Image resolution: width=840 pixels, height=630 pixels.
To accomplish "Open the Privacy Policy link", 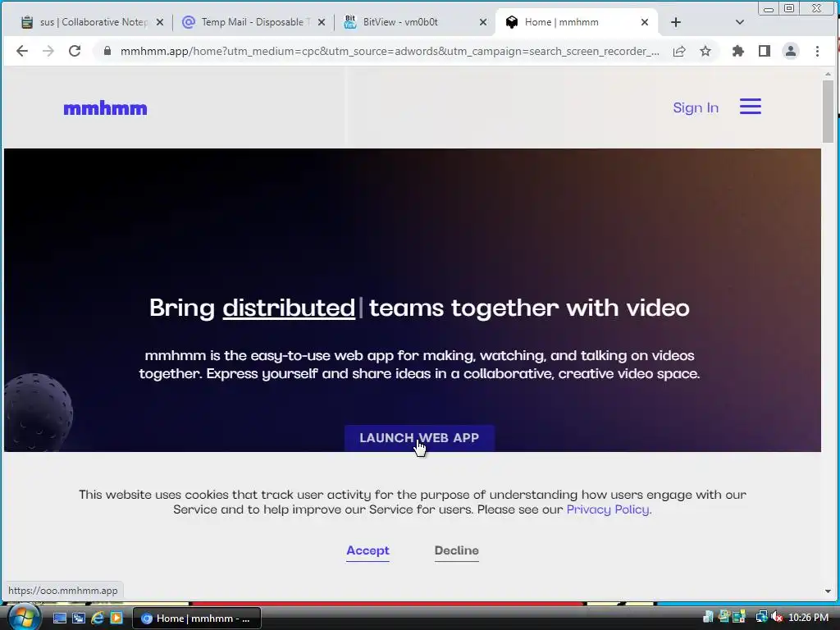I will 608,509.
